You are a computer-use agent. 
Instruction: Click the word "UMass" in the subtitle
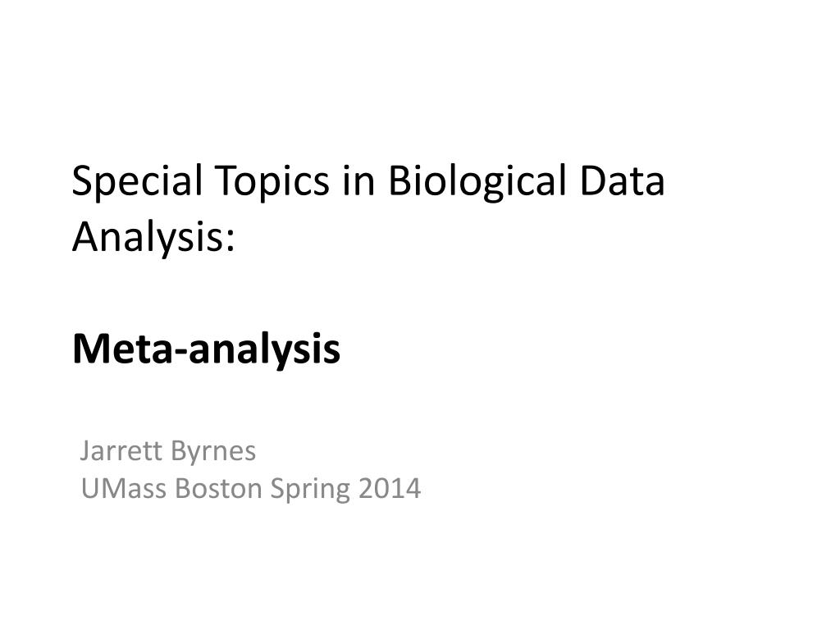[123, 489]
